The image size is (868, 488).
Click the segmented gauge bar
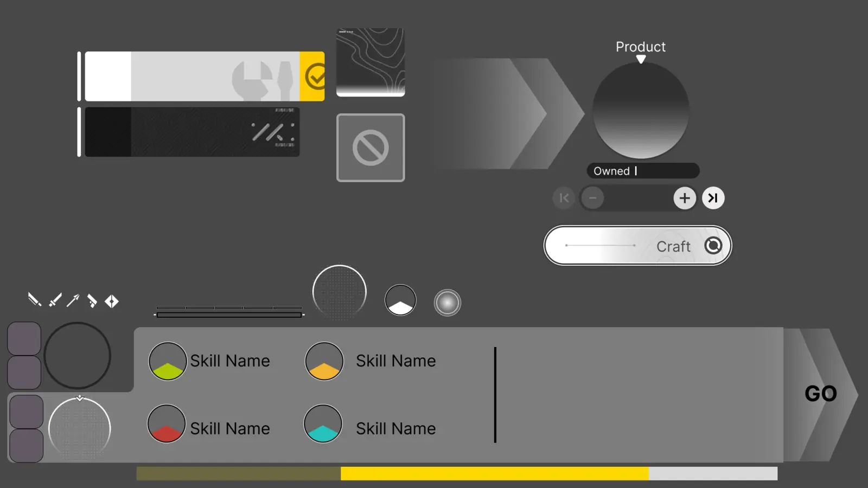(229, 312)
